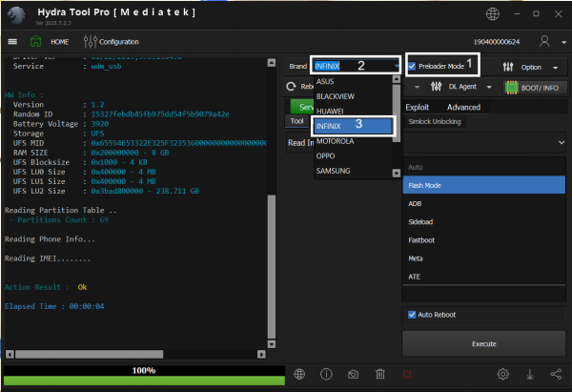Clear log with trash icon
572x392 pixels.
click(x=380, y=374)
